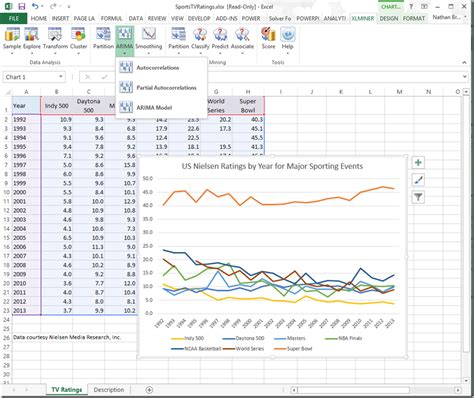Click cell A2 containing 1992

point(26,119)
